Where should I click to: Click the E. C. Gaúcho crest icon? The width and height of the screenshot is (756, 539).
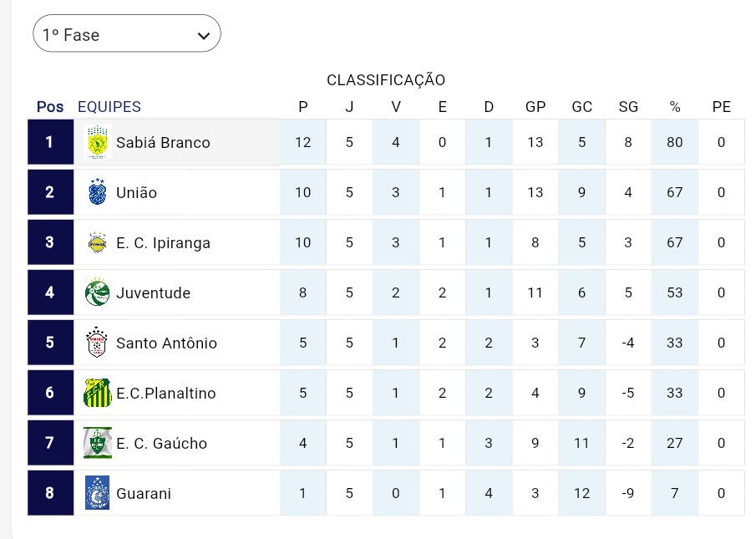[x=98, y=443]
